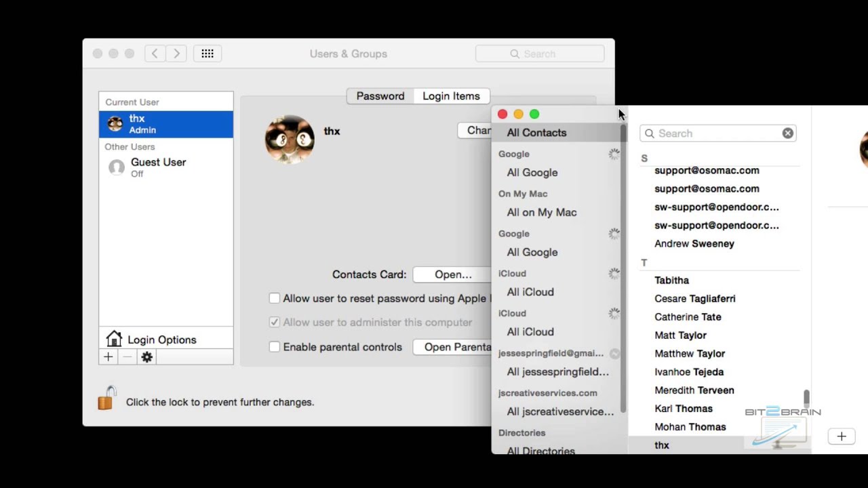This screenshot has height=488, width=868.
Task: Go forward in Users & Groups window
Action: [177, 54]
